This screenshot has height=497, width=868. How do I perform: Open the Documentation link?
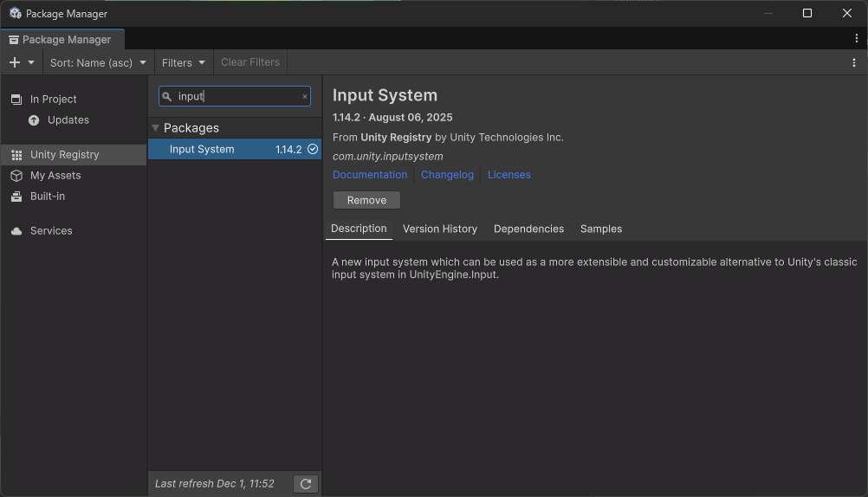[370, 175]
